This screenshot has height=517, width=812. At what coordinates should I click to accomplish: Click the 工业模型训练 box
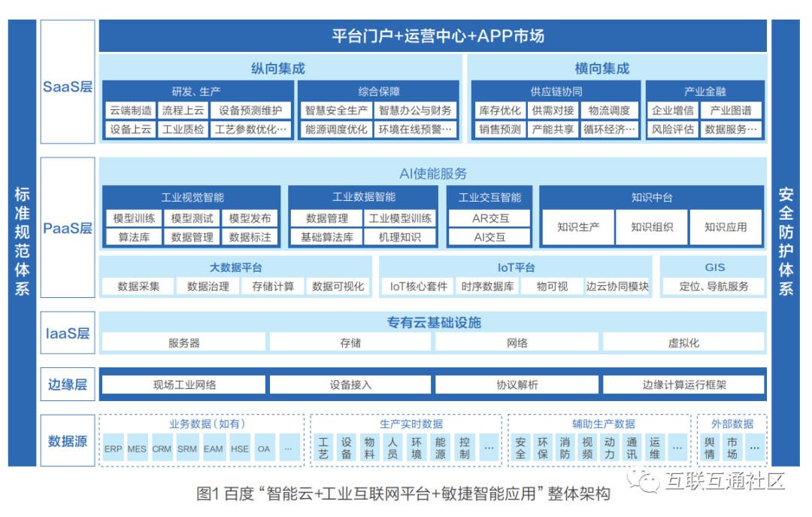tap(400, 218)
